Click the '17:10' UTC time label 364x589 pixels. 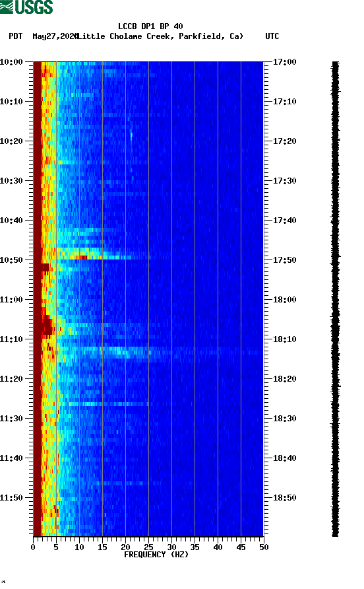[x=284, y=102]
